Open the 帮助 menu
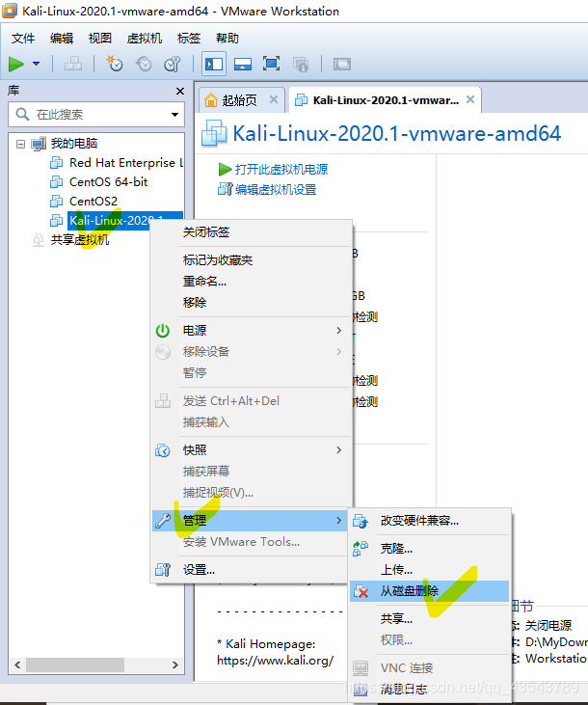Image resolution: width=588 pixels, height=705 pixels. point(227,39)
